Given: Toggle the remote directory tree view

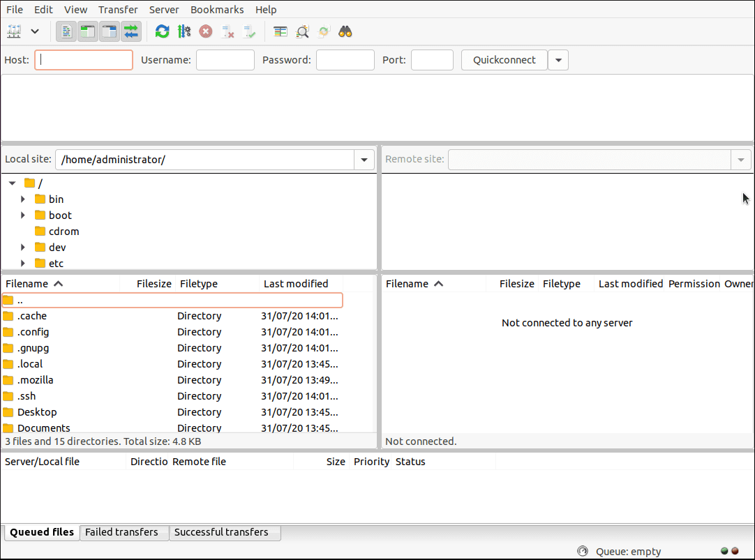Looking at the screenshot, I should (110, 31).
